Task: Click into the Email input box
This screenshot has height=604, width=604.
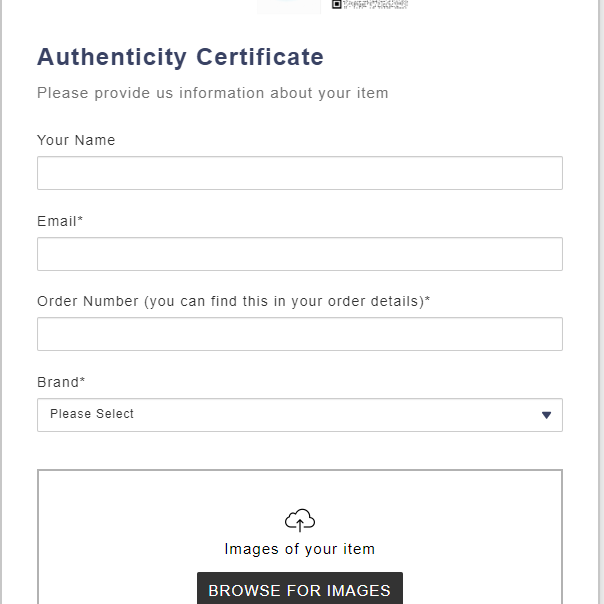Action: point(300,254)
